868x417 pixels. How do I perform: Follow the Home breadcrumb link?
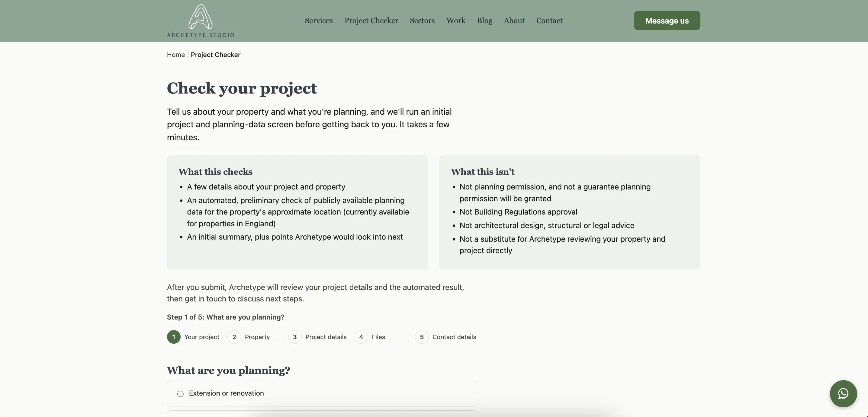pos(175,55)
